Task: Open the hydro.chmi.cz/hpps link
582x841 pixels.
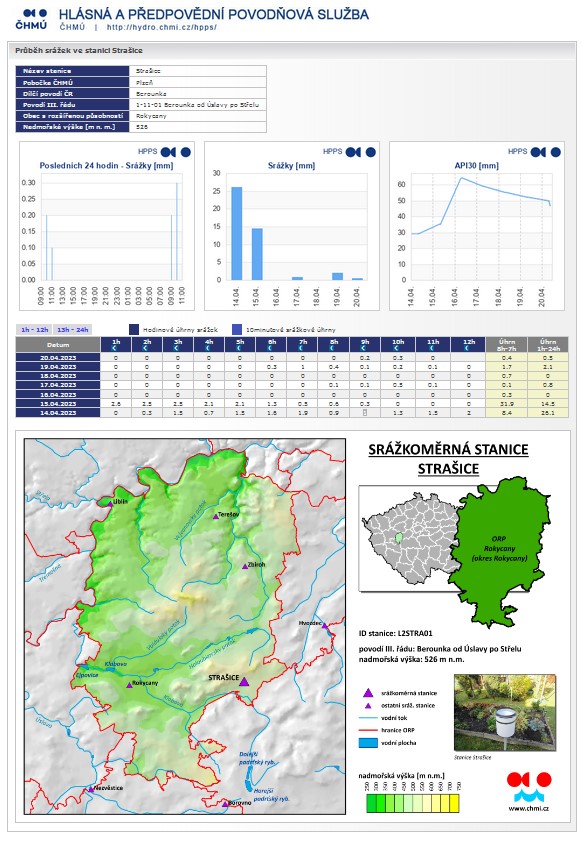Action: [x=161, y=27]
